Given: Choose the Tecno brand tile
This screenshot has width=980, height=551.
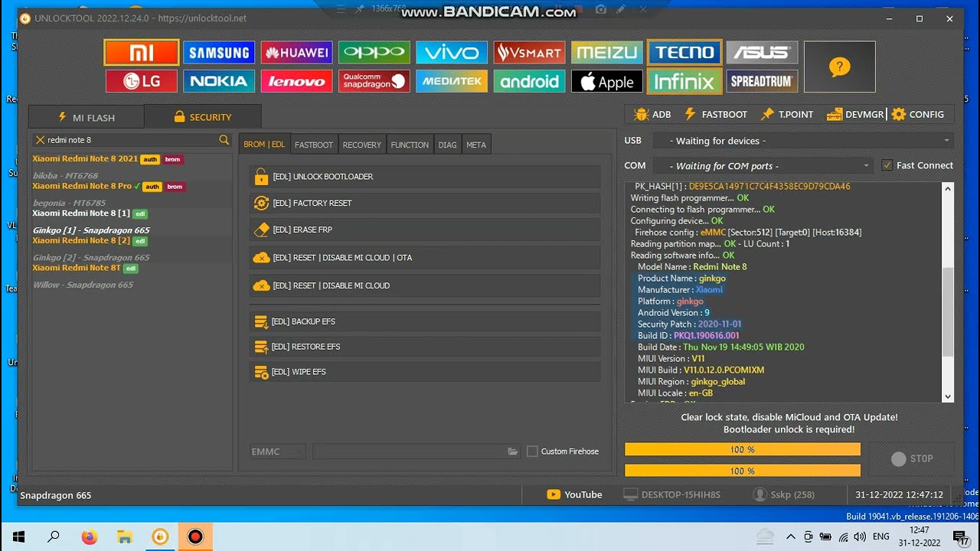Looking at the screenshot, I should click(x=684, y=52).
